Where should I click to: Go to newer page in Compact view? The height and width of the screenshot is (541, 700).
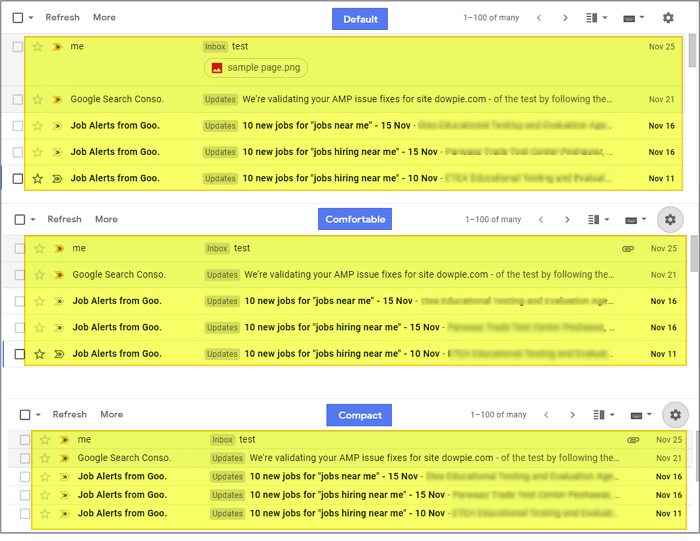546,415
